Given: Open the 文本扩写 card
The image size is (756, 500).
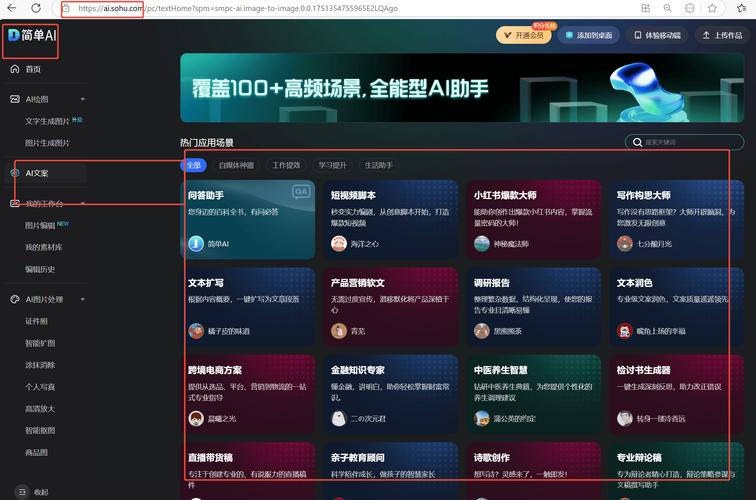Looking at the screenshot, I should click(x=248, y=307).
